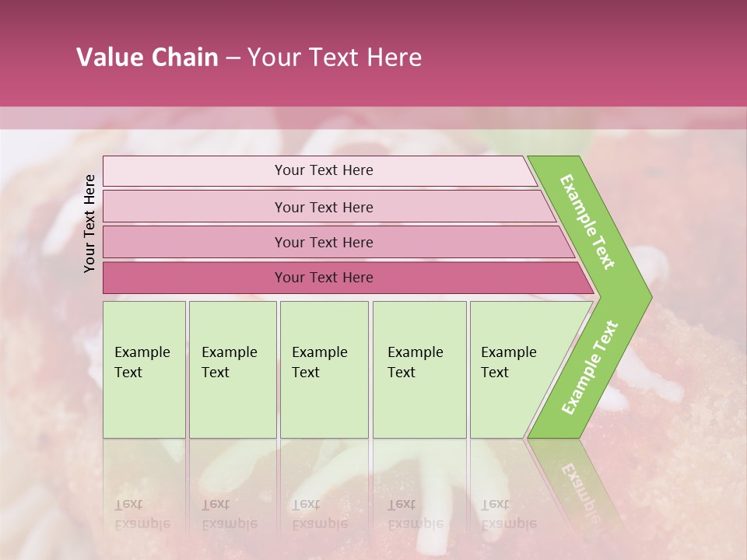Select the topmost lightest pink text bar
The image size is (747, 560).
click(x=323, y=170)
